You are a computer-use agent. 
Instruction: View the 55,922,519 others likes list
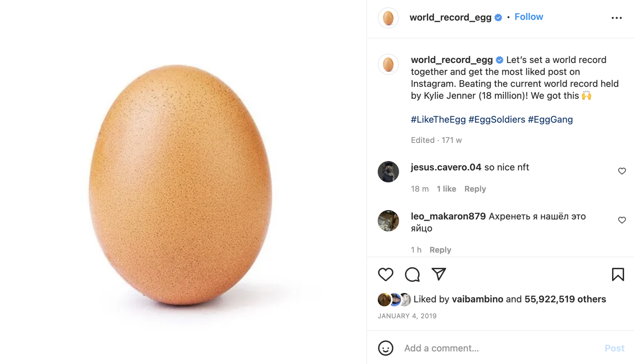coord(565,299)
